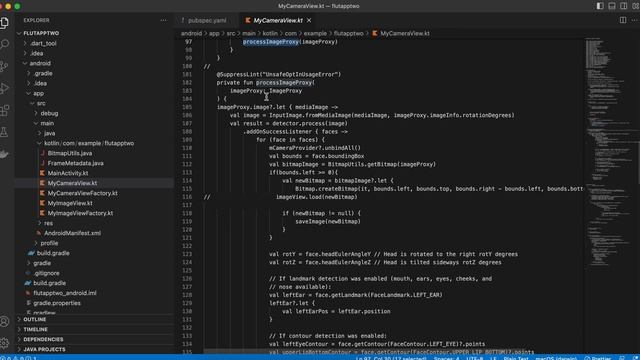Close the MyCameraView.kt tab
Viewport: 640px width, 360px height.
(309, 20)
